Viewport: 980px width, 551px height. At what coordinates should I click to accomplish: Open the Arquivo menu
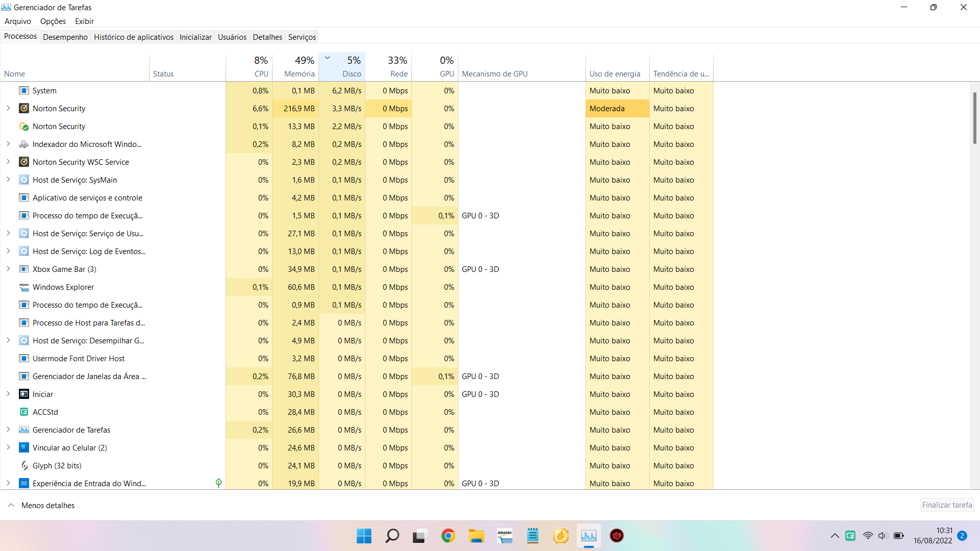(18, 21)
